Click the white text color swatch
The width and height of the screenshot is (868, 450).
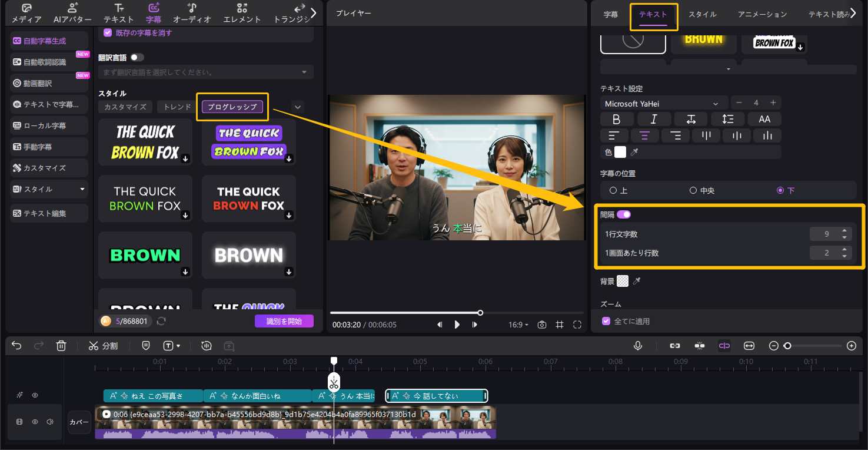click(x=620, y=153)
